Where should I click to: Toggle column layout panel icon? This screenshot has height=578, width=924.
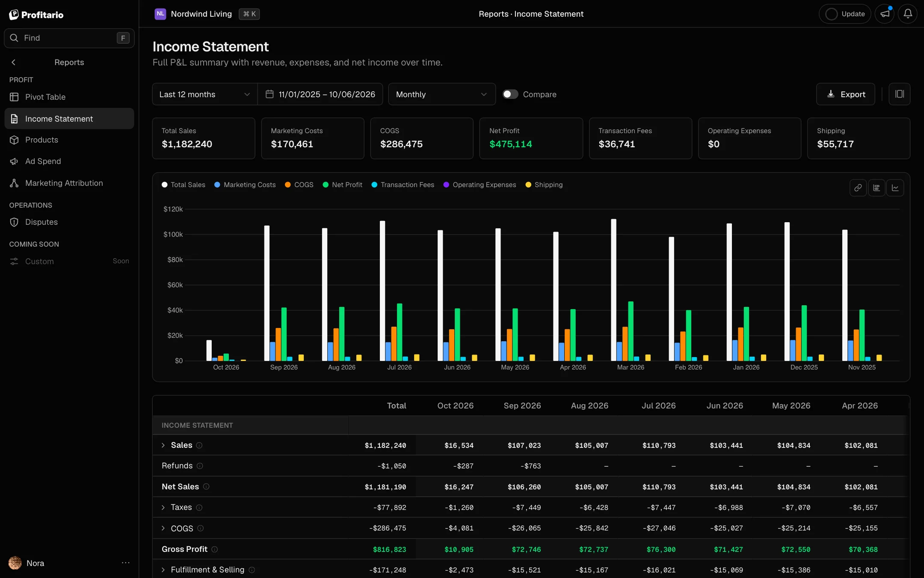pyautogui.click(x=899, y=94)
